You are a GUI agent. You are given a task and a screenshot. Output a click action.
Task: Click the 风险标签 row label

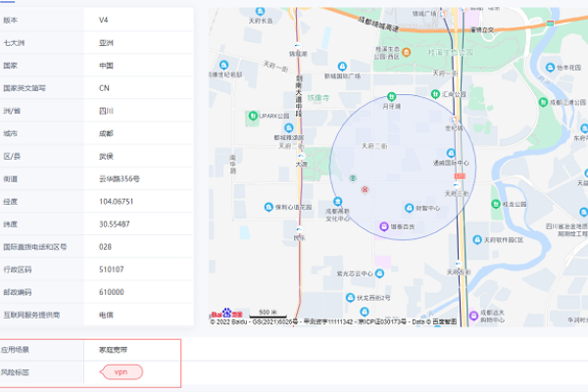click(15, 372)
